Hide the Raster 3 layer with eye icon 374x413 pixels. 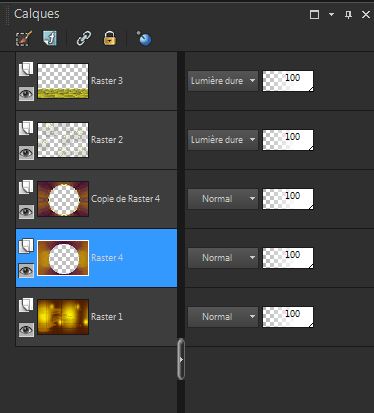coord(26,94)
